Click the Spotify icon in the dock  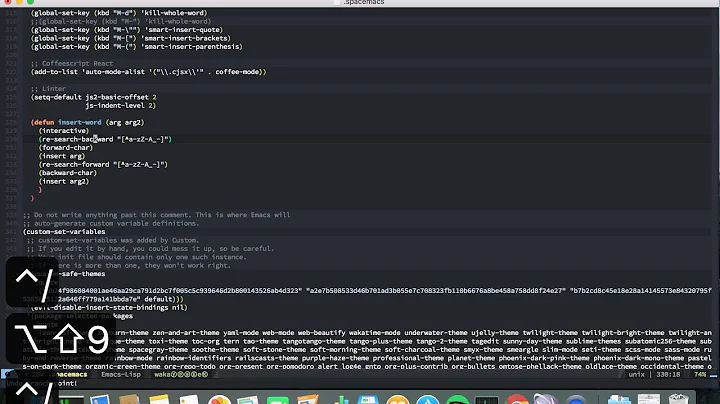tap(457, 399)
